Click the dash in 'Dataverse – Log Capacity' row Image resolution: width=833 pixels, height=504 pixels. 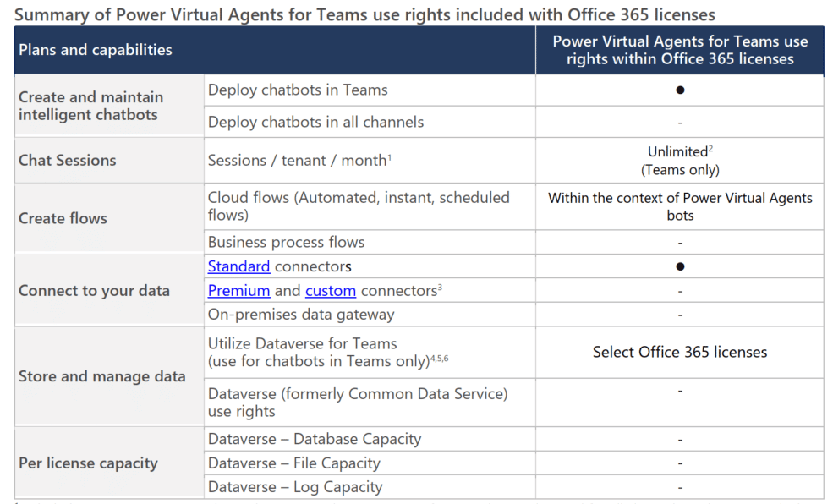point(680,488)
